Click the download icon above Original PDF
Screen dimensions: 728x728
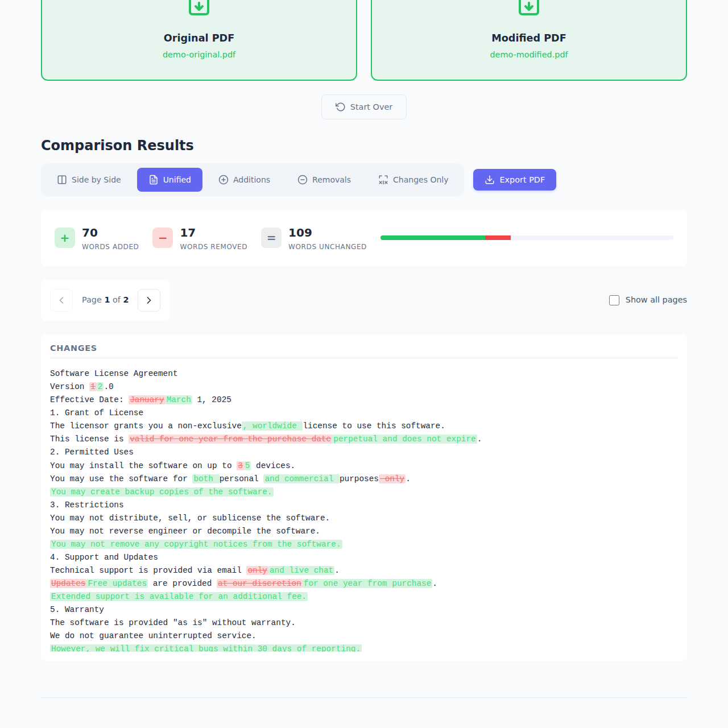pyautogui.click(x=199, y=7)
